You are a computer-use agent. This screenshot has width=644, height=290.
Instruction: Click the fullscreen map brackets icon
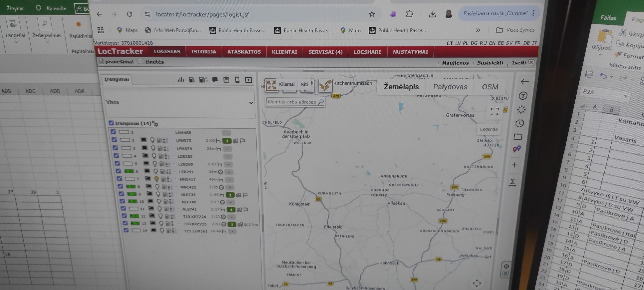[494, 111]
